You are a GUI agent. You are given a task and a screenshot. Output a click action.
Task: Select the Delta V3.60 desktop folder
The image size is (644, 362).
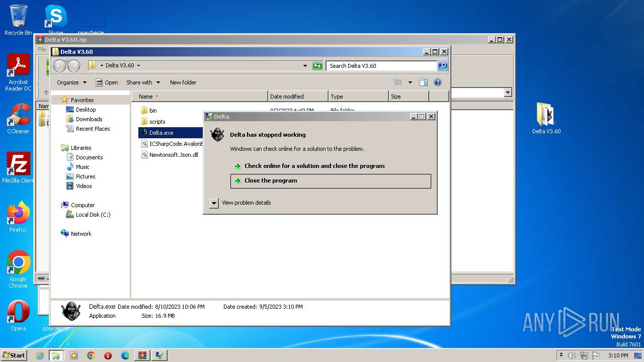click(546, 118)
